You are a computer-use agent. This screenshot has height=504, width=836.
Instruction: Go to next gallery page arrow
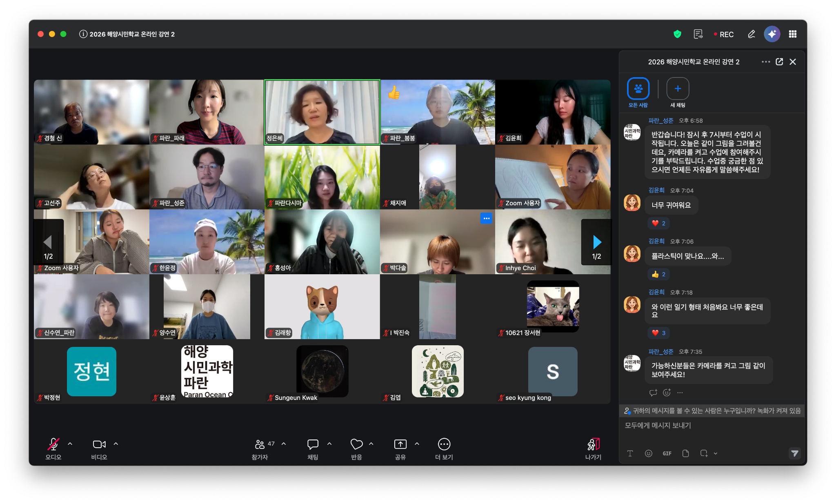coord(596,242)
